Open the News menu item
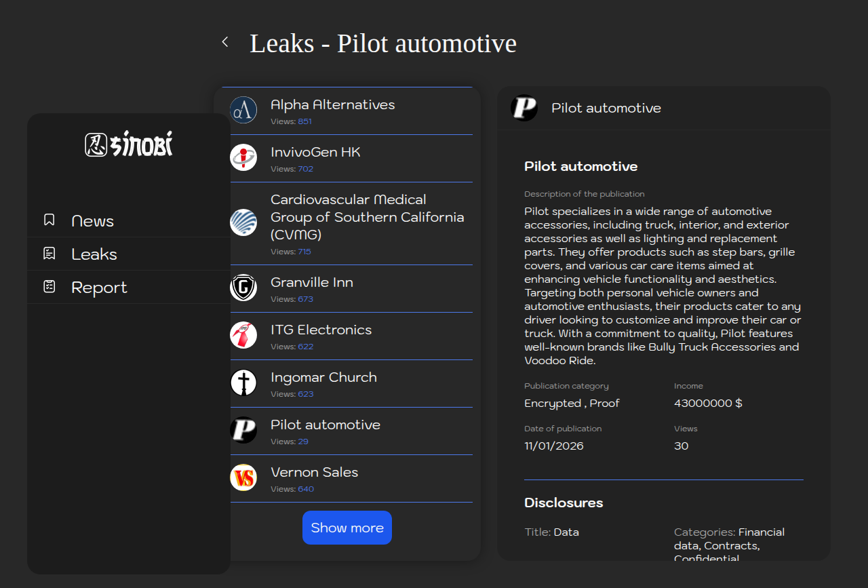Viewport: 868px width, 588px height. [92, 221]
